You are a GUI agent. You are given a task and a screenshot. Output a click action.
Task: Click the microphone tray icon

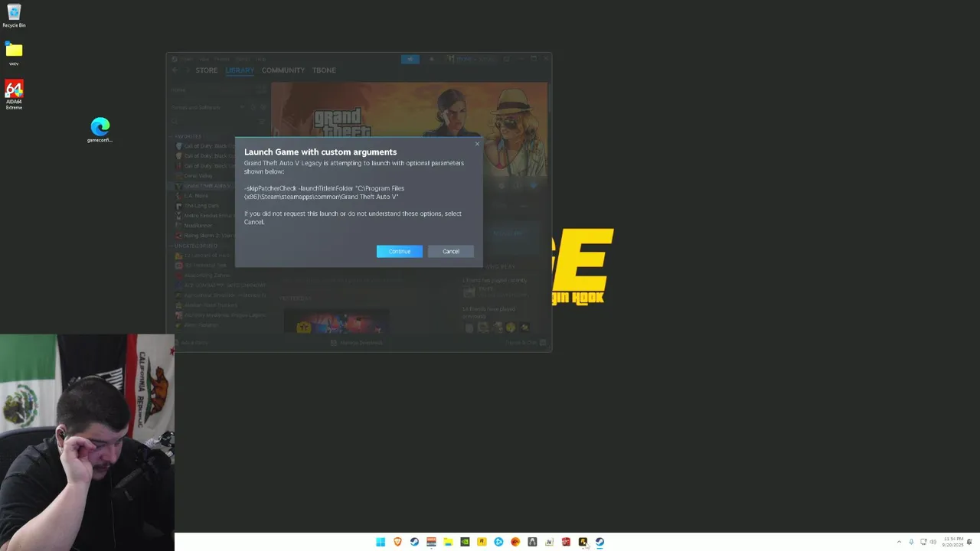911,542
